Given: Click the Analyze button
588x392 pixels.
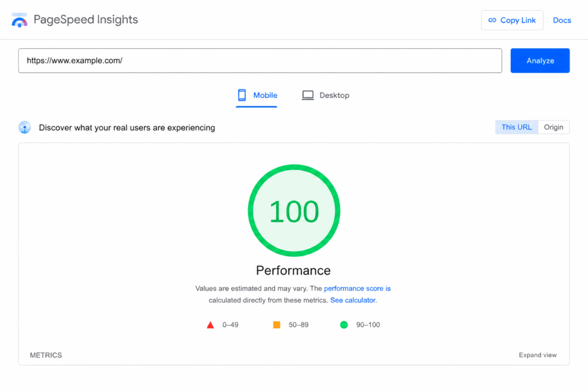Looking at the screenshot, I should tap(540, 60).
